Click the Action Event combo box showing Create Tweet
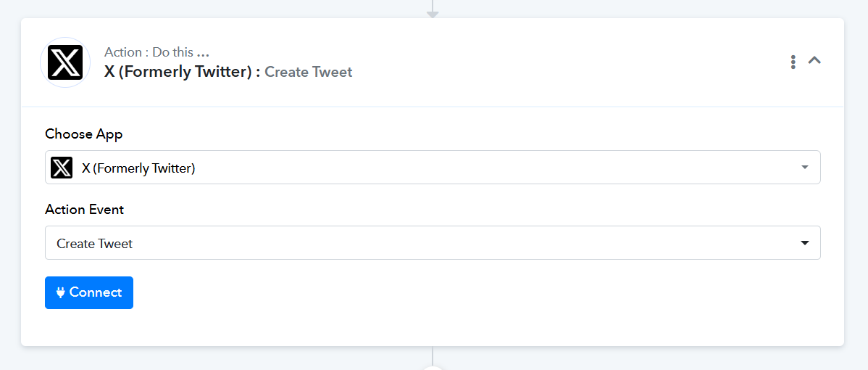The height and width of the screenshot is (370, 868). pyautogui.click(x=433, y=243)
